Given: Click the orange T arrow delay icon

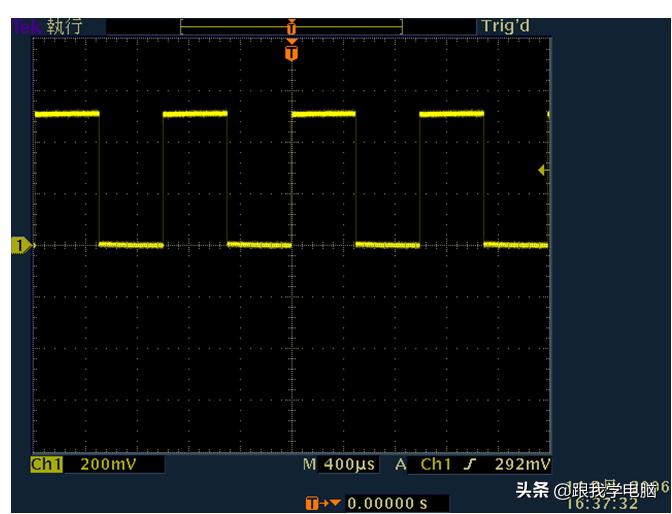Looking at the screenshot, I should click(x=323, y=503).
